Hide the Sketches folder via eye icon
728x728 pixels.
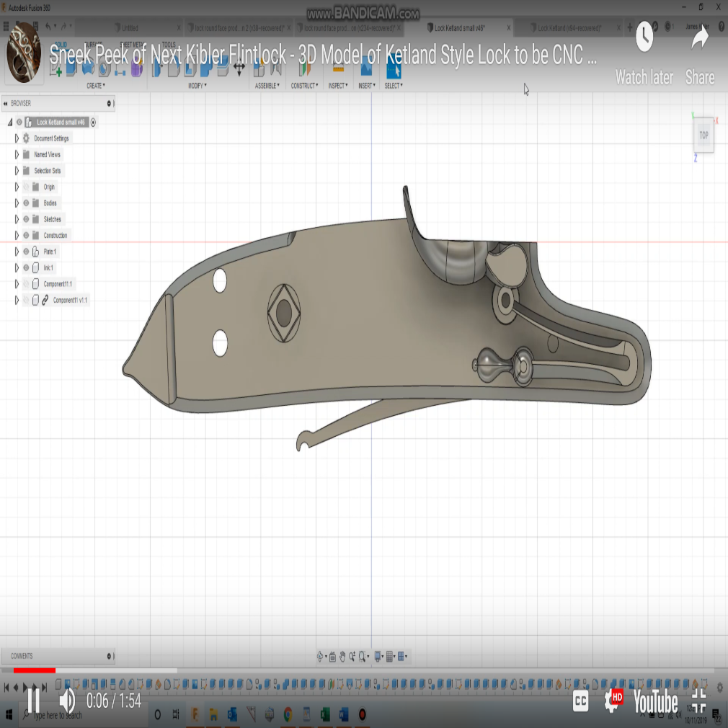click(x=26, y=219)
